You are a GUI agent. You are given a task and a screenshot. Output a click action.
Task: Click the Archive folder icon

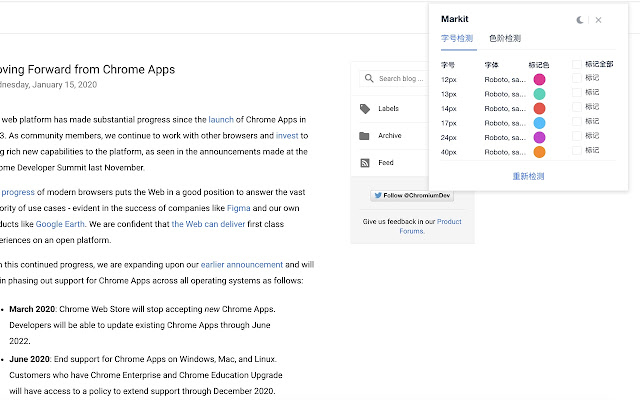coord(366,135)
